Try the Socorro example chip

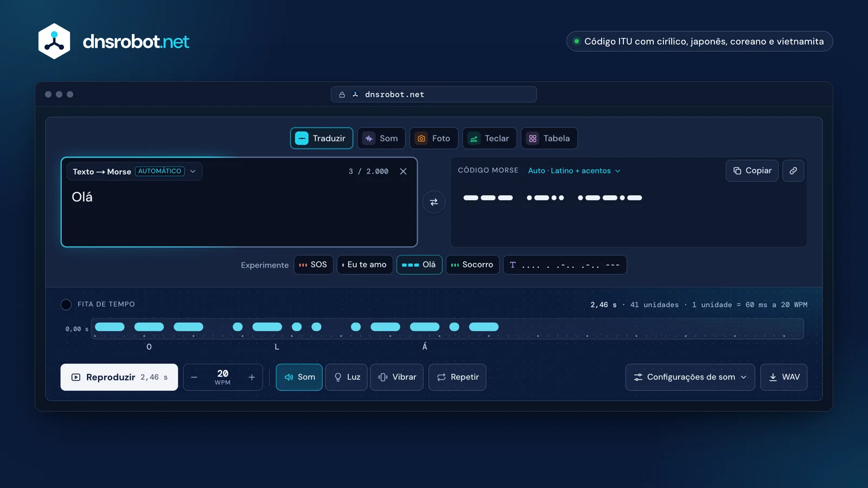coord(473,265)
